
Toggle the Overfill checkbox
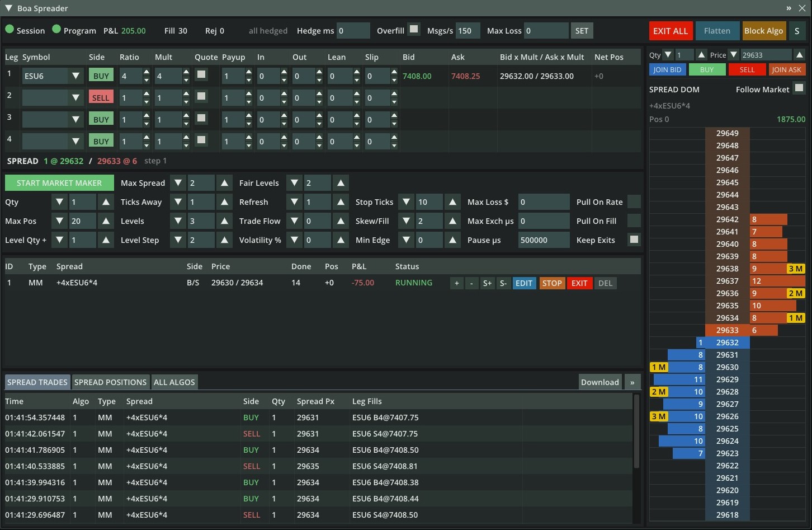pyautogui.click(x=414, y=29)
